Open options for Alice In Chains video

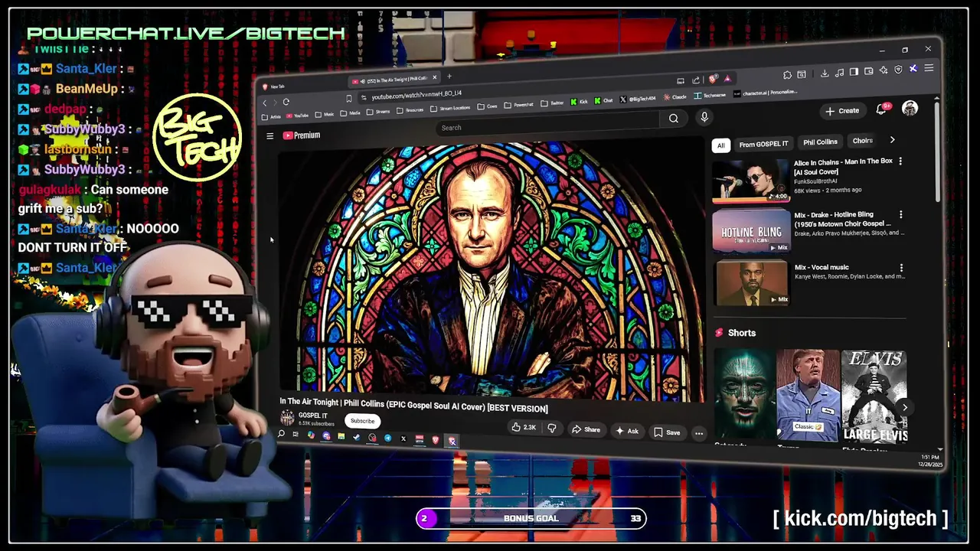900,161
